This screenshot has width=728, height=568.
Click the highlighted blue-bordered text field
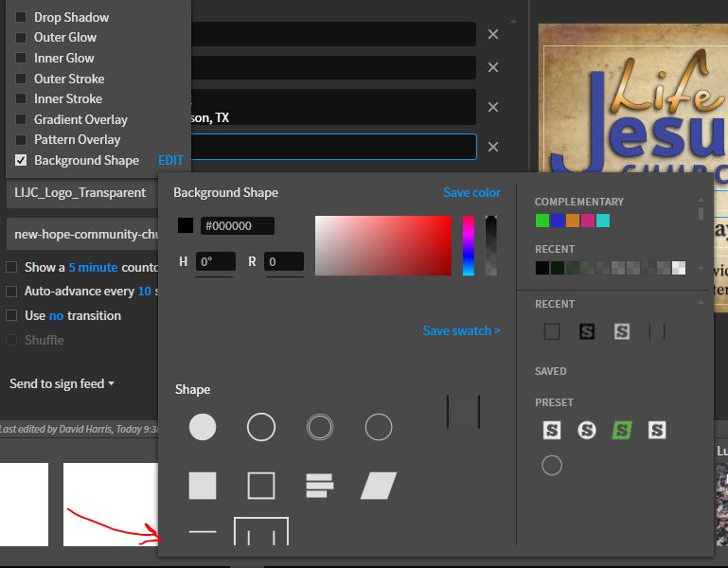[333, 147]
